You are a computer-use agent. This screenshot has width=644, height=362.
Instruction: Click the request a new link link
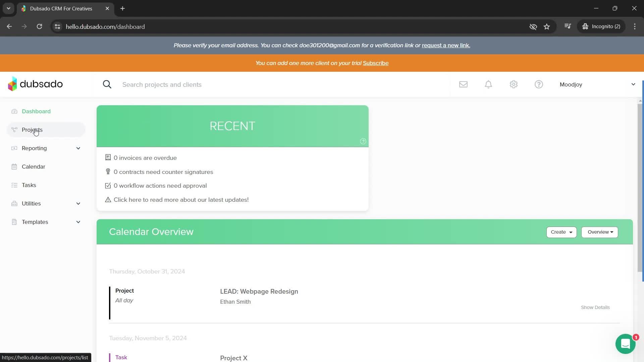446,45
